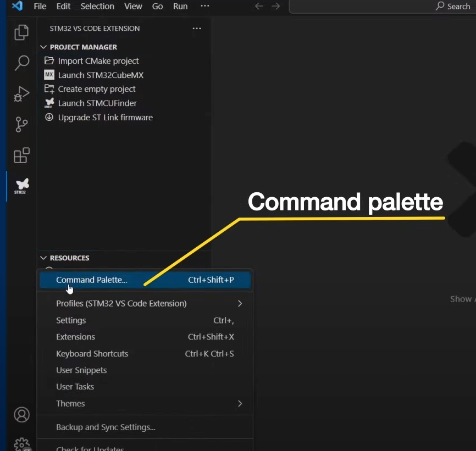Open the Search view in activity bar
This screenshot has width=476, height=451.
click(x=21, y=63)
